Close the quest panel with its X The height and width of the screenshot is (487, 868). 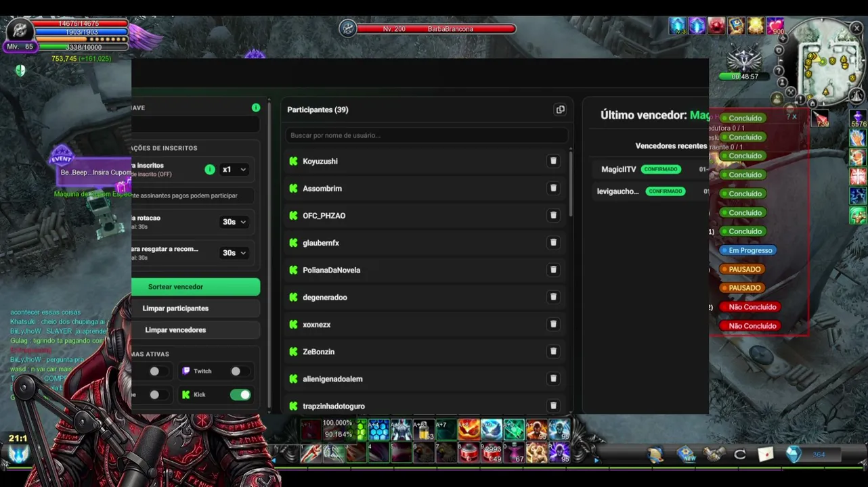[x=794, y=116]
